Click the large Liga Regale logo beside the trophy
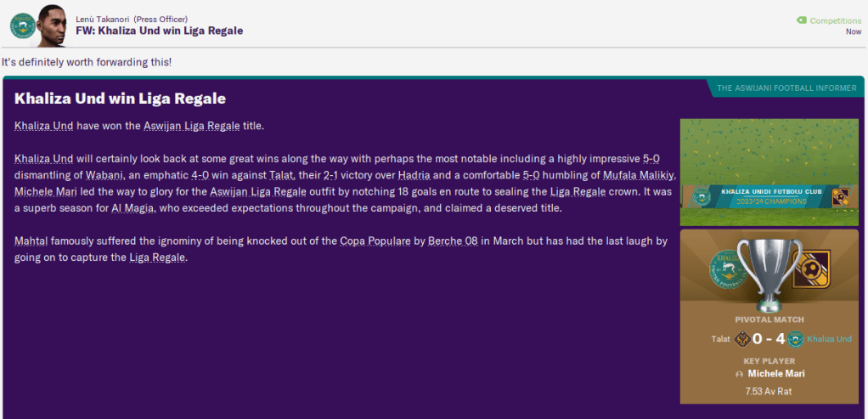Screen dimensions: 868x419 (811, 272)
